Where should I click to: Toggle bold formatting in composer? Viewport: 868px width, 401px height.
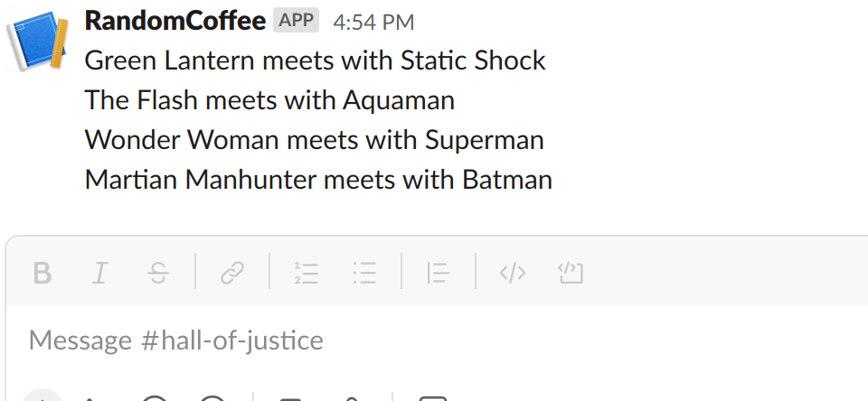click(x=42, y=273)
